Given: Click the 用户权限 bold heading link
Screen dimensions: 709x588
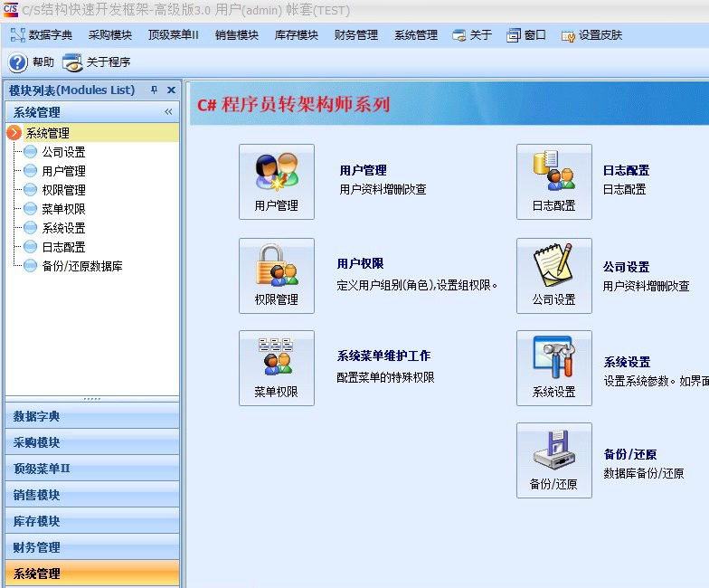Looking at the screenshot, I should click(x=360, y=264).
